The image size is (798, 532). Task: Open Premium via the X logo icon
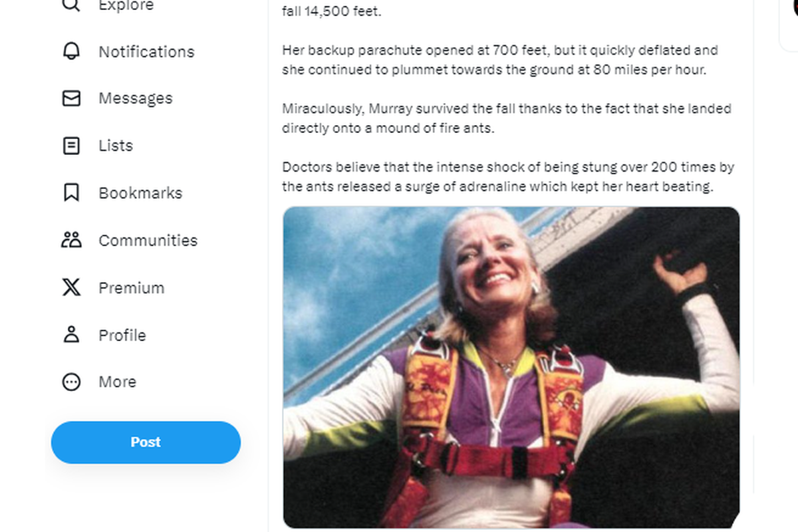coord(70,287)
